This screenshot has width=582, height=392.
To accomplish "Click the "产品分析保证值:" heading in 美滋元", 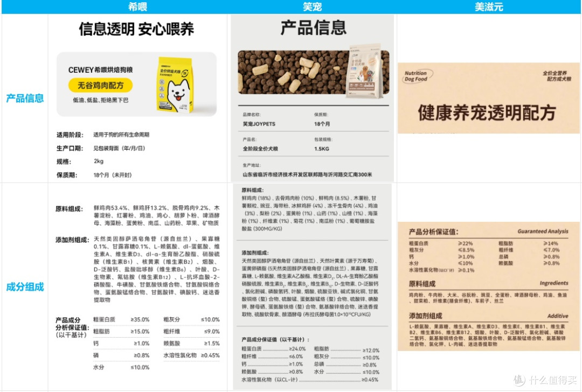I will coord(433,232).
